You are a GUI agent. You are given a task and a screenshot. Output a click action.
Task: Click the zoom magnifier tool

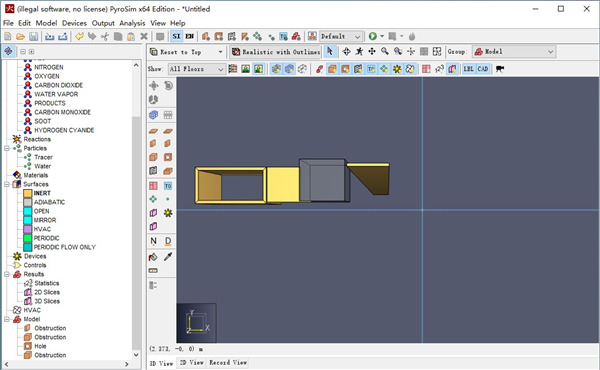385,52
